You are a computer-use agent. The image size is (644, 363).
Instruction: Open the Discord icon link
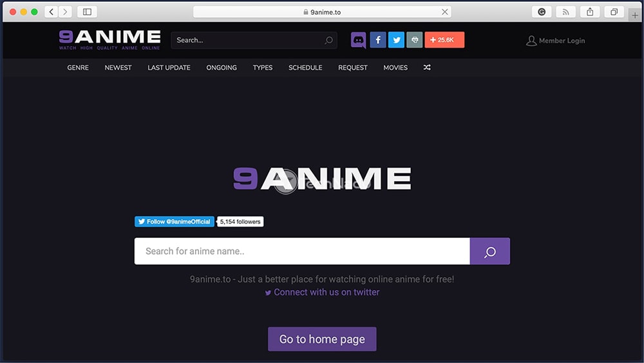click(x=359, y=40)
